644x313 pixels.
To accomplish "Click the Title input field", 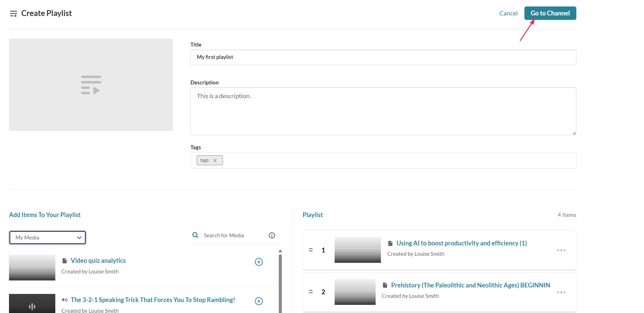I will (383, 57).
